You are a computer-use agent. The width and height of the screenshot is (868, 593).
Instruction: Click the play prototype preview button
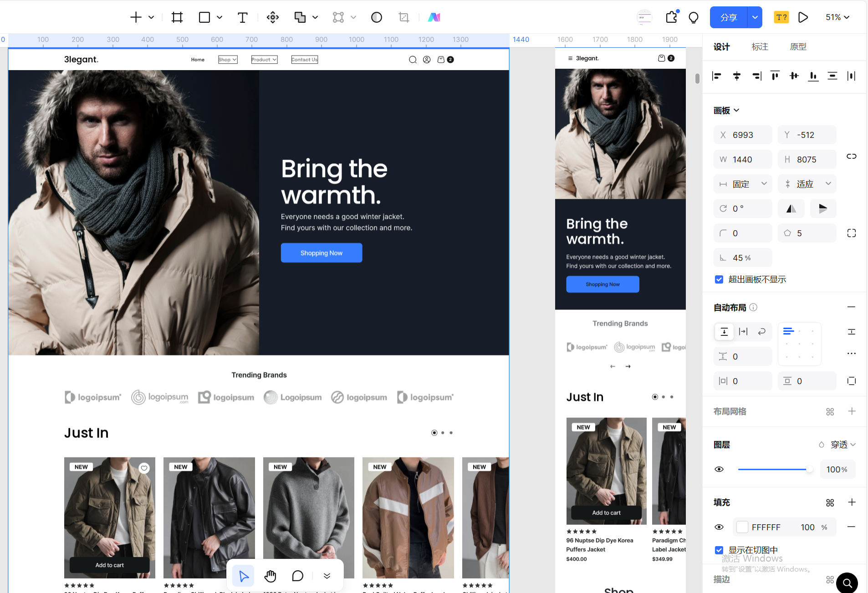click(x=803, y=17)
